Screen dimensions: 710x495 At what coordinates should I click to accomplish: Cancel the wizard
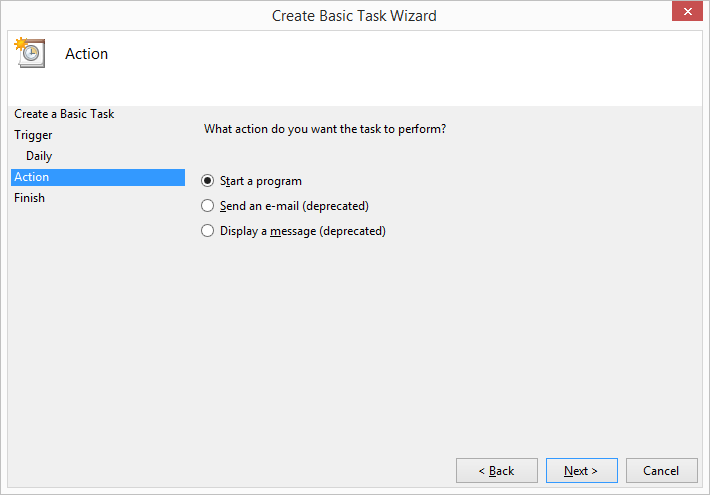tap(662, 471)
